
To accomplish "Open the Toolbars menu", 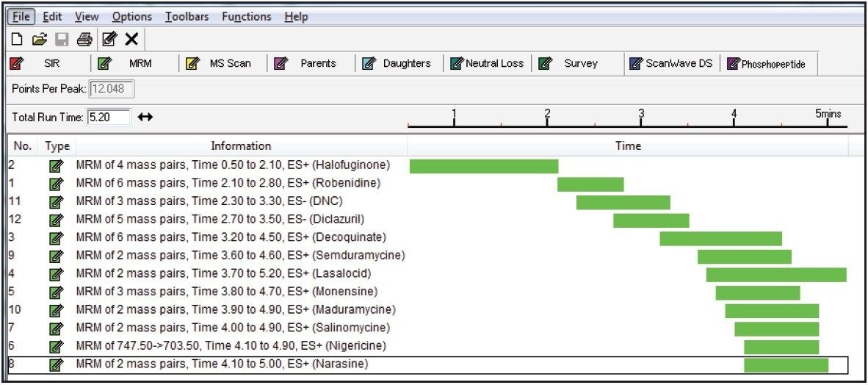I will pyautogui.click(x=187, y=17).
